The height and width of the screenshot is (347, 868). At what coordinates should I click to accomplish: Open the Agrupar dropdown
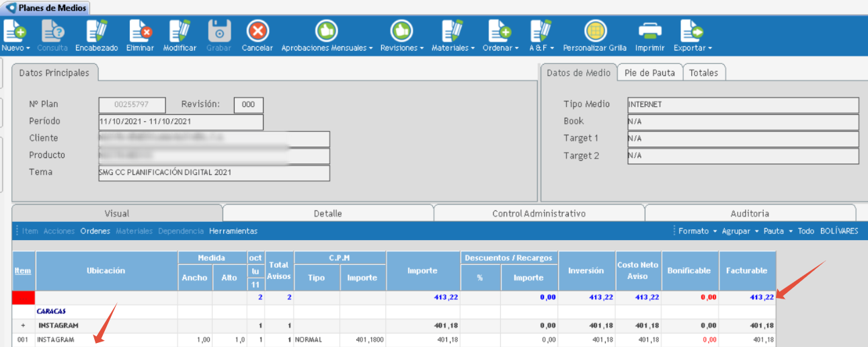click(x=740, y=231)
